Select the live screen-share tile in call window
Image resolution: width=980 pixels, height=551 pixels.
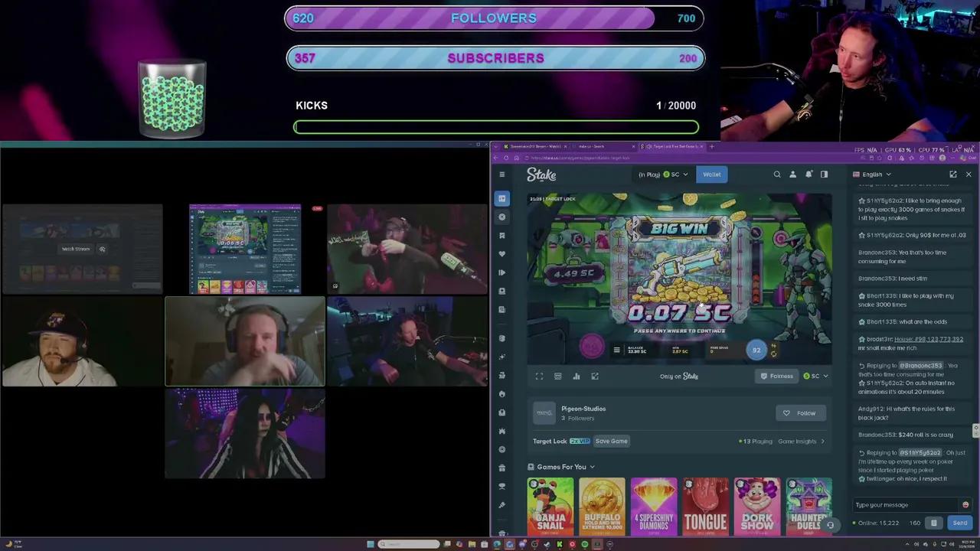(245, 249)
